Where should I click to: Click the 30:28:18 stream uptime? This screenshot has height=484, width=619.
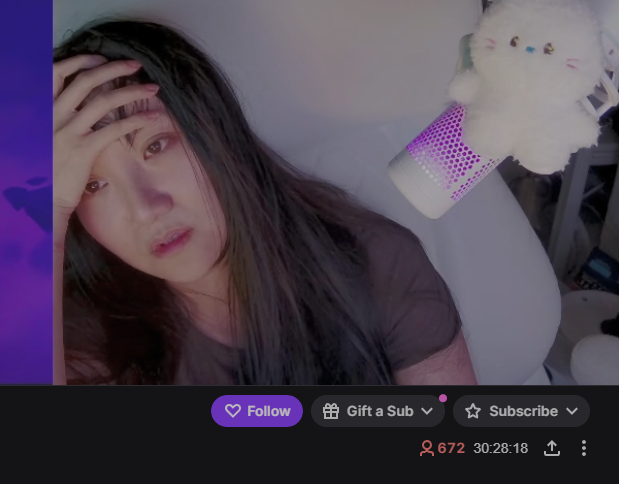[x=501, y=448]
